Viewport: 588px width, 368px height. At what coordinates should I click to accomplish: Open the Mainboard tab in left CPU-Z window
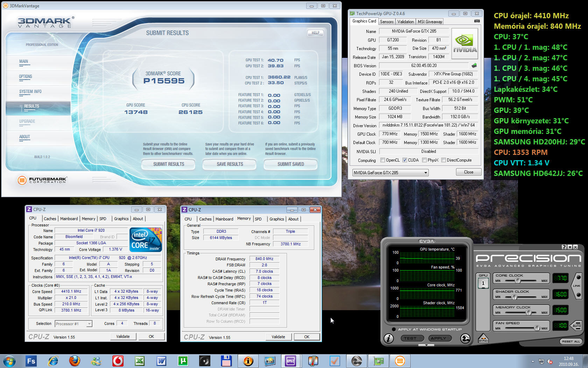coord(69,219)
